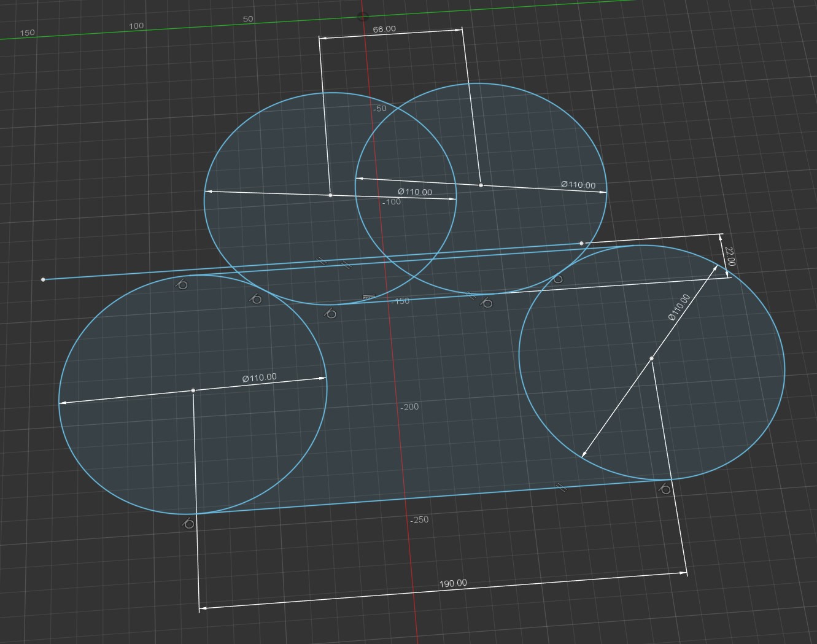Select bottom-left circle's Ø110.00 dimension
Image resolution: width=817 pixels, height=644 pixels.
tap(260, 378)
